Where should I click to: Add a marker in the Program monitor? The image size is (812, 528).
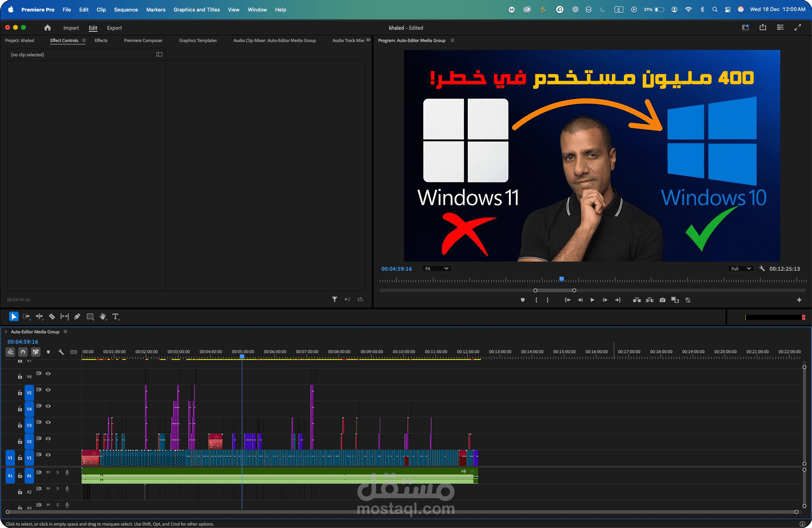coord(523,300)
